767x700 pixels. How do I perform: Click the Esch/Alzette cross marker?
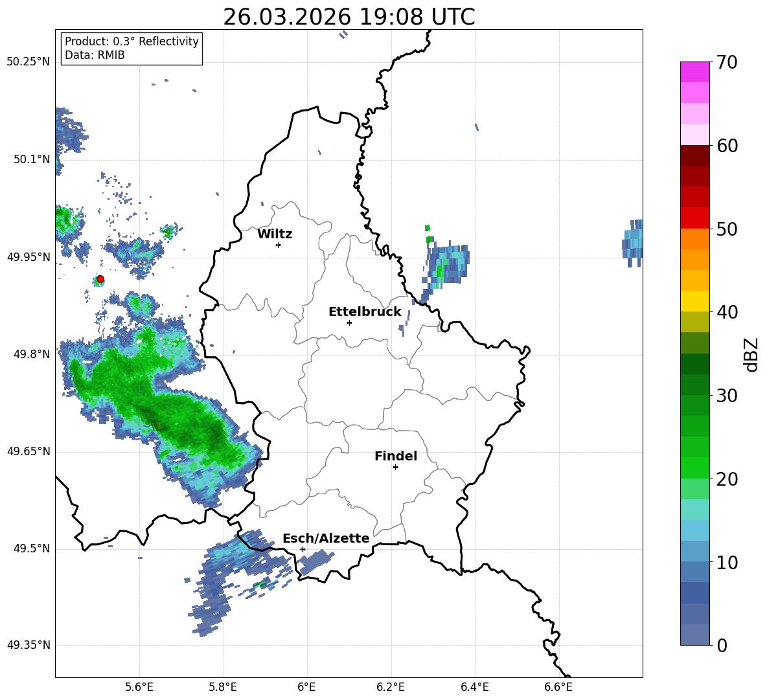coord(303,549)
